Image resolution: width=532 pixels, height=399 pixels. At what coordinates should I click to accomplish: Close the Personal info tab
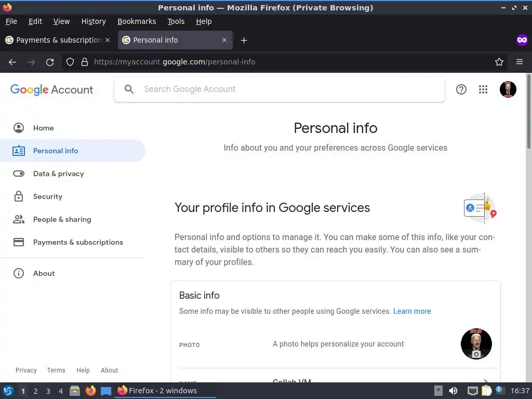point(224,40)
